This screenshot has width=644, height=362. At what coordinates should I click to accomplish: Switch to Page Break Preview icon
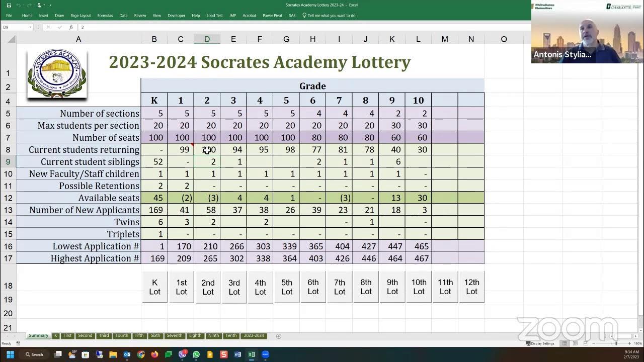coord(585,343)
